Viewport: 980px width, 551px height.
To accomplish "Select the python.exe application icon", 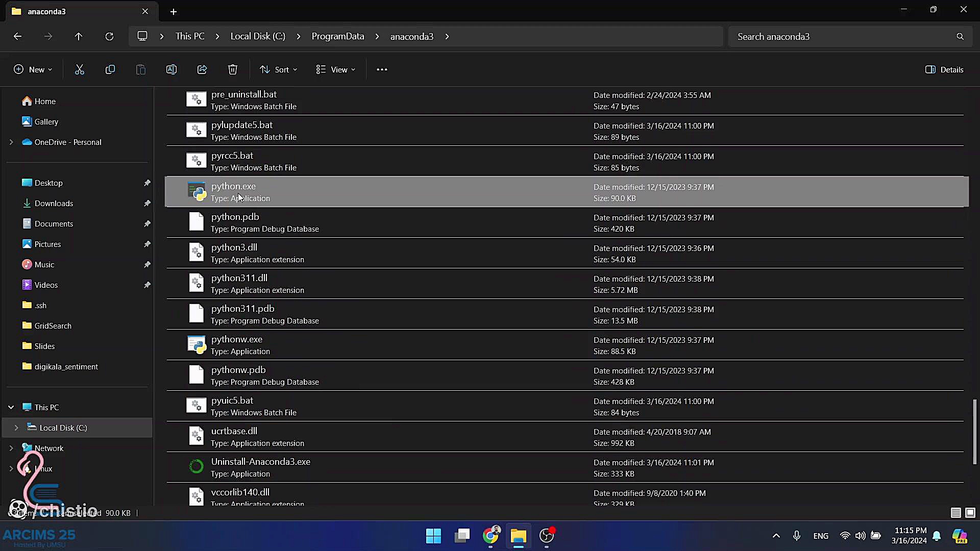I will pos(197,192).
